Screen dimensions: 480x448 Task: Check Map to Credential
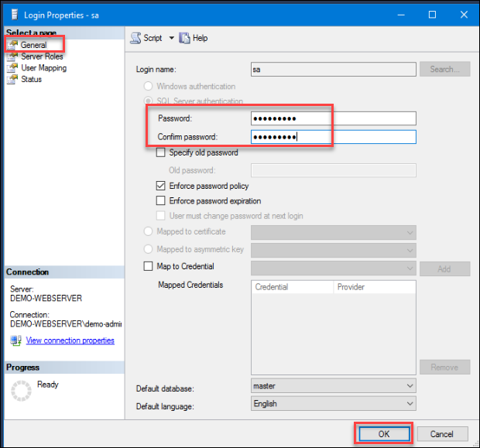tap(148, 266)
